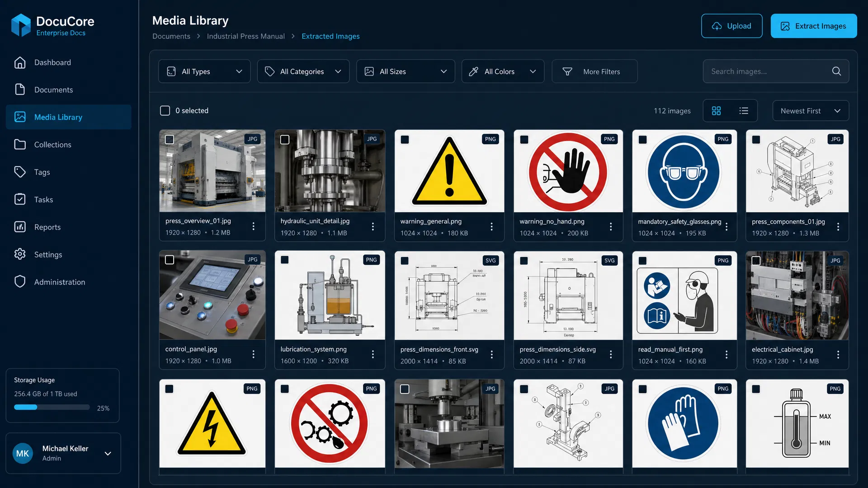
Task: Open three-dot menu for lubrication_system.png
Action: [x=373, y=354]
